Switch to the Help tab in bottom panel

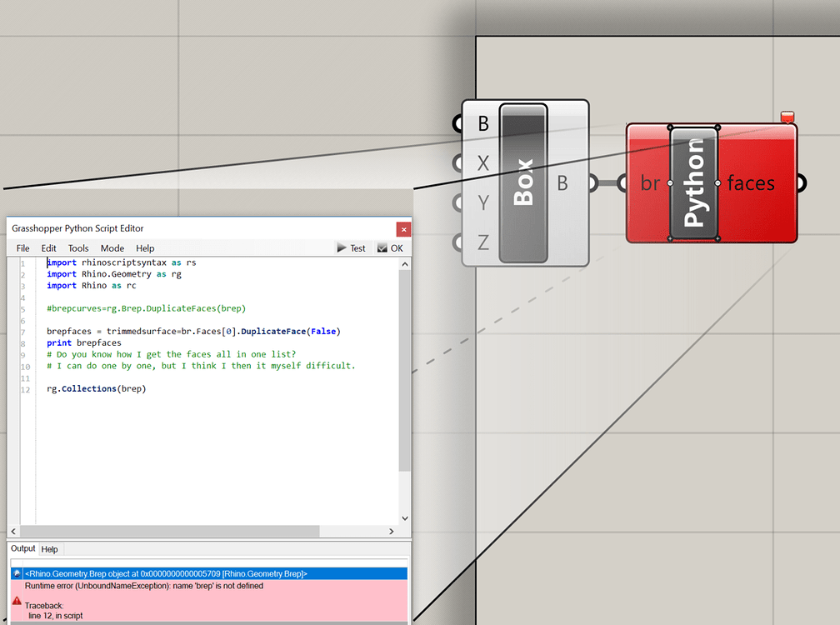point(49,549)
